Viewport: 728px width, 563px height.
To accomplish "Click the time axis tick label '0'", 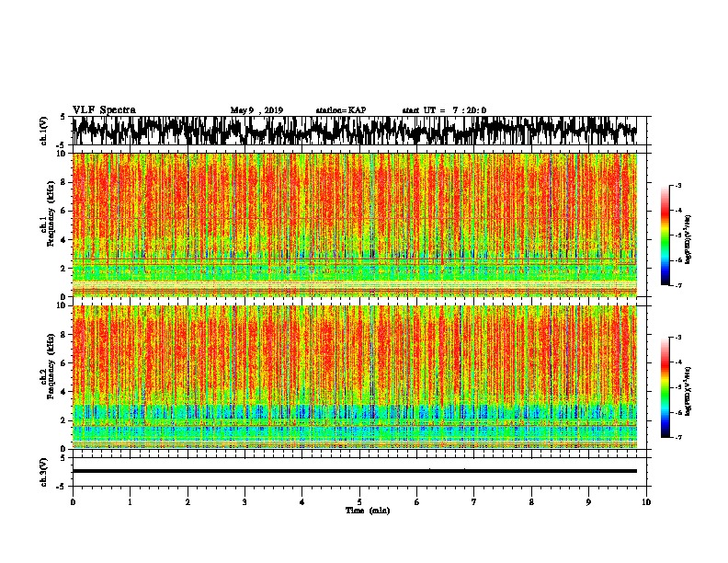I will (73, 502).
